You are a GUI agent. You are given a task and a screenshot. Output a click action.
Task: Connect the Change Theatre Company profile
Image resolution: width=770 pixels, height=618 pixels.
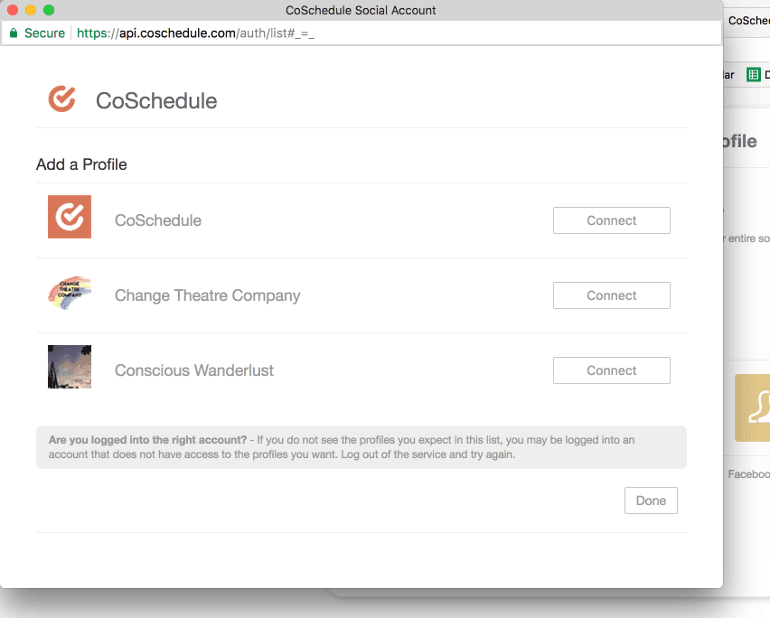611,296
